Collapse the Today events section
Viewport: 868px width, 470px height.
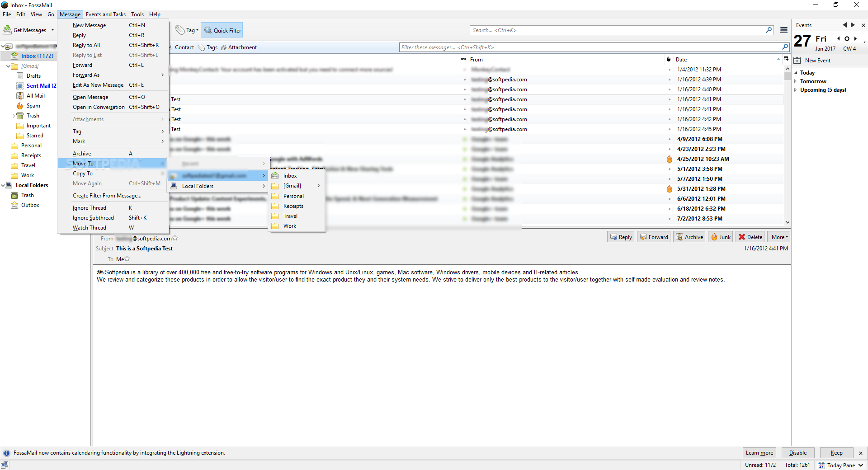[796, 73]
